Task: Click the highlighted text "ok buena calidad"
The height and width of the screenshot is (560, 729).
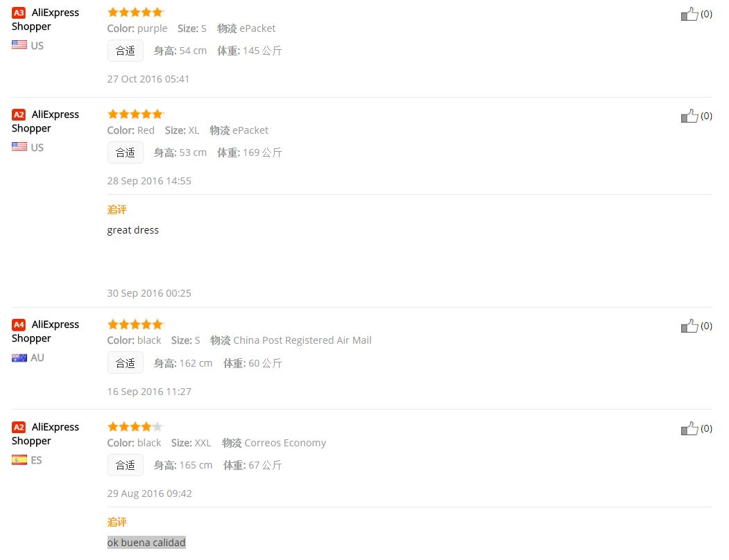Action: tap(146, 543)
